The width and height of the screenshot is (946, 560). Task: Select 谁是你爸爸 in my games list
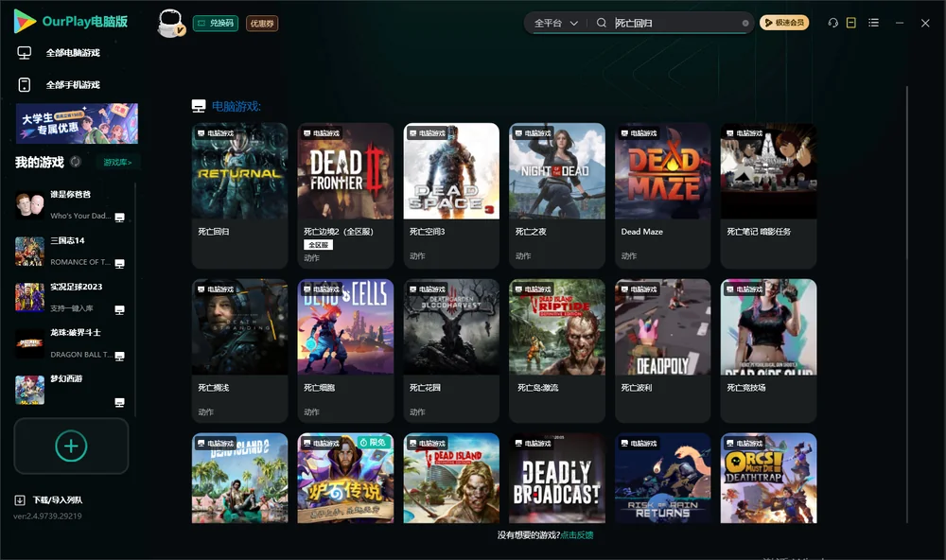tap(70, 204)
